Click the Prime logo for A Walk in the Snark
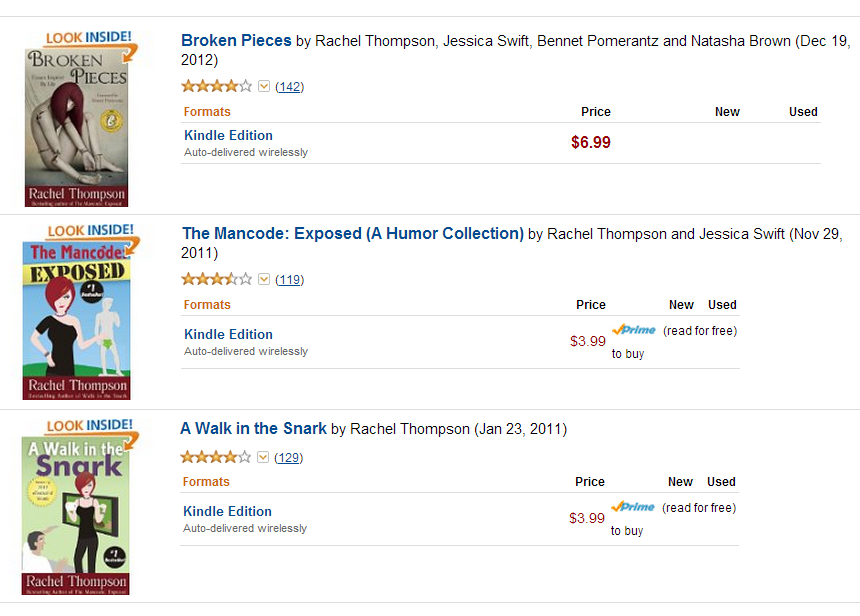Screen dimensions: 860x616 point(634,507)
